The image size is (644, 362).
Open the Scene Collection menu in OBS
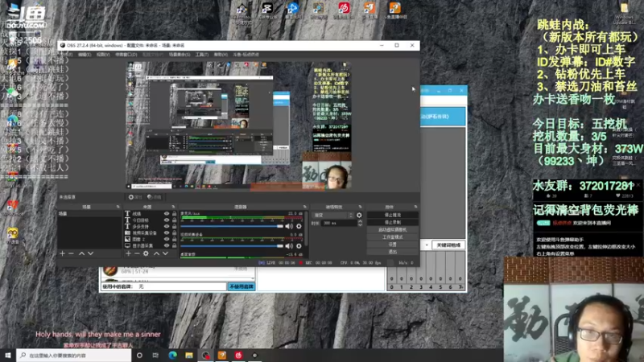pos(180,55)
